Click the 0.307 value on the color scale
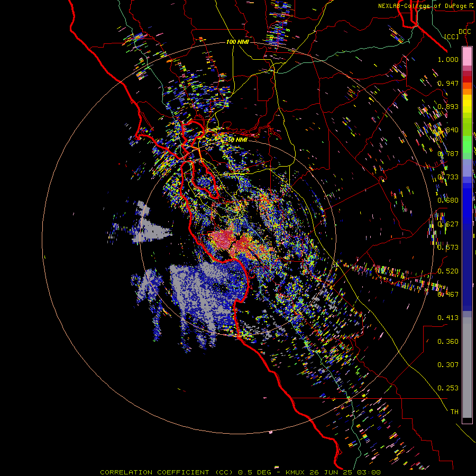The height and width of the screenshot is (476, 476). (x=448, y=365)
